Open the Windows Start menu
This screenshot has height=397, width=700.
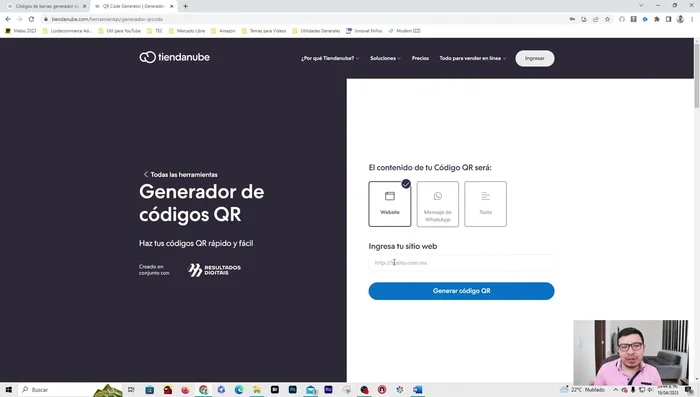(8, 390)
